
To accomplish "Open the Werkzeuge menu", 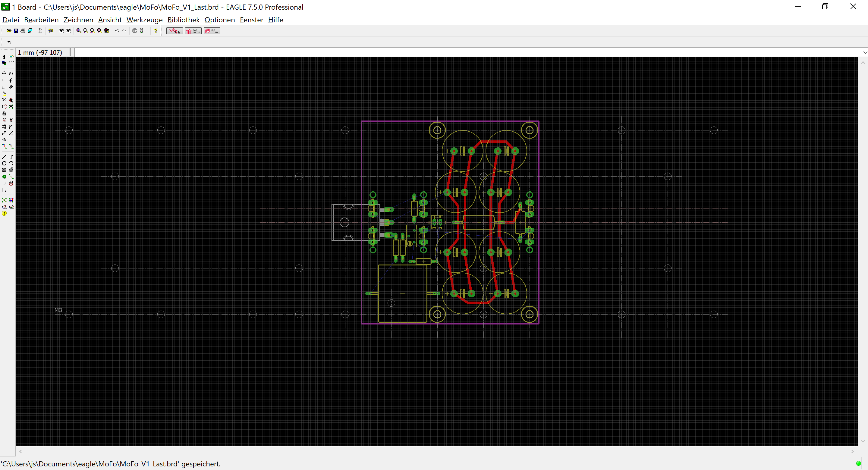I will [145, 20].
